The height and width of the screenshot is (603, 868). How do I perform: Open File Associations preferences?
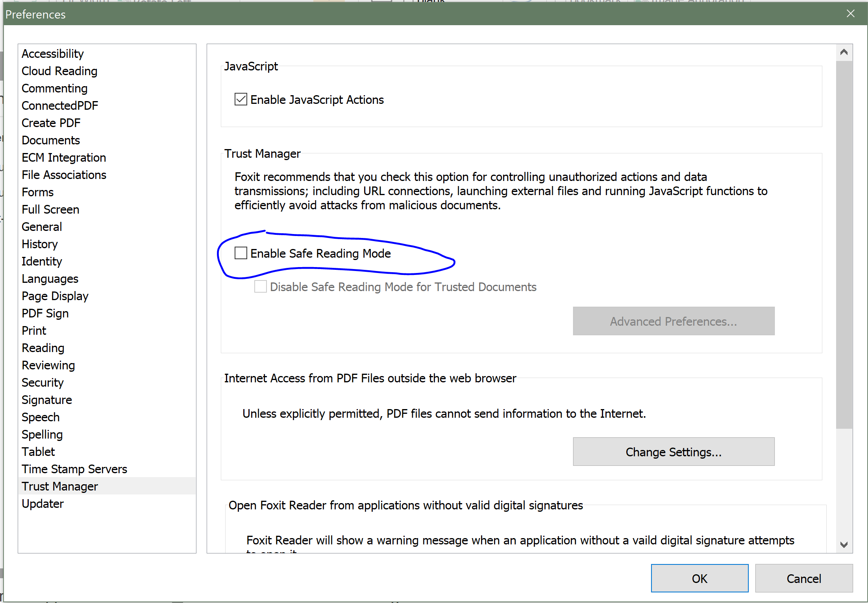[64, 175]
